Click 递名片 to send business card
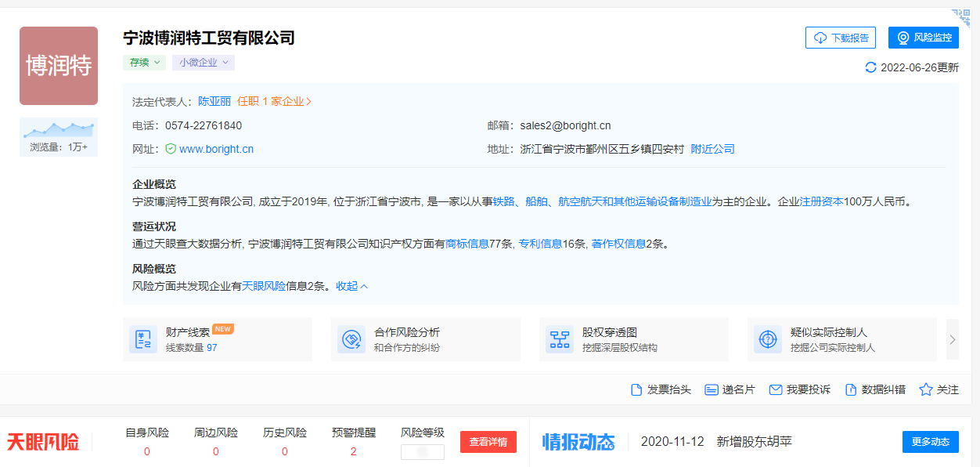This screenshot has width=980, height=467. [x=729, y=389]
